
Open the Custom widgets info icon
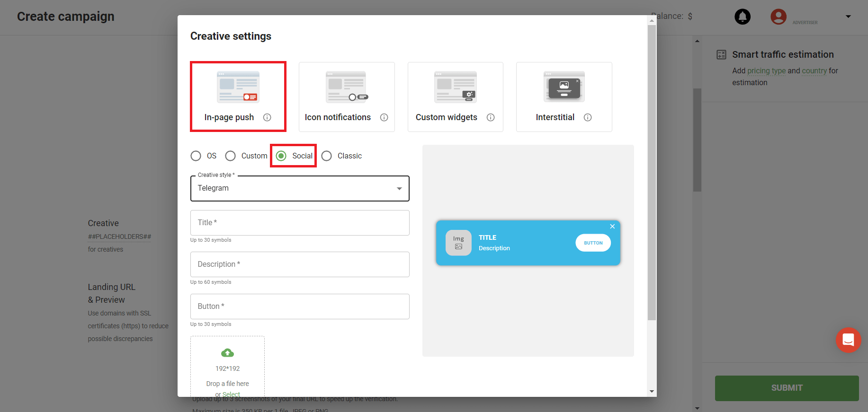tap(491, 117)
